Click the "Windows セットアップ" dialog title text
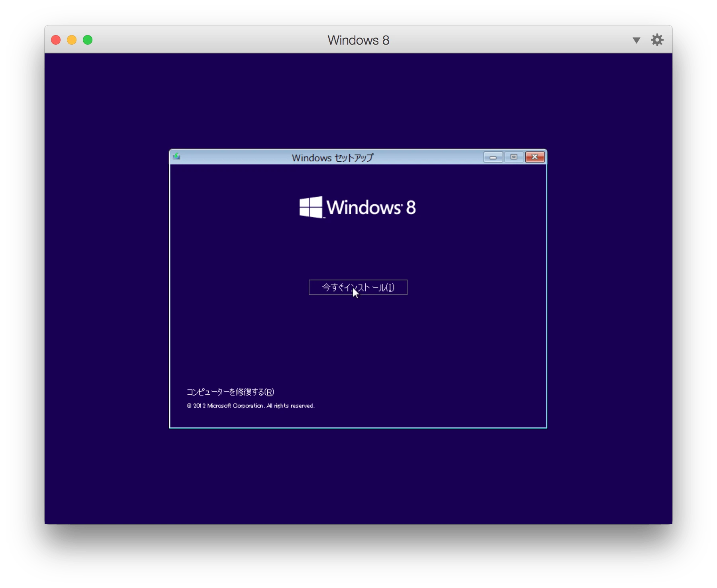 [x=333, y=158]
